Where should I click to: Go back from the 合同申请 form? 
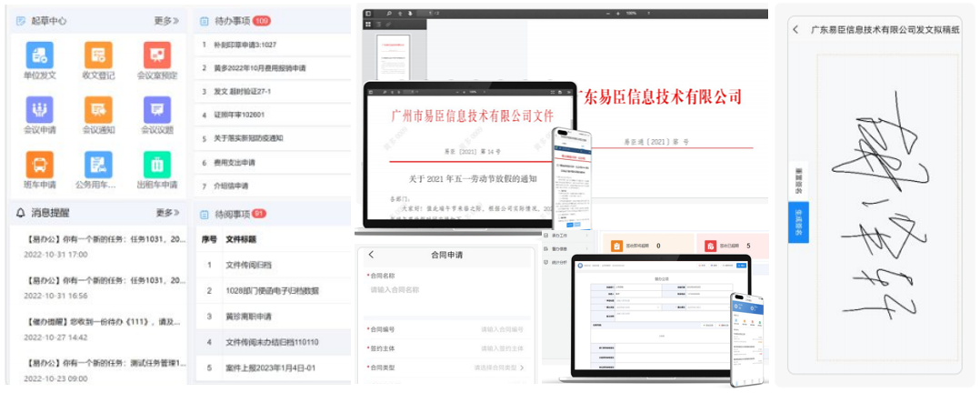point(371,254)
